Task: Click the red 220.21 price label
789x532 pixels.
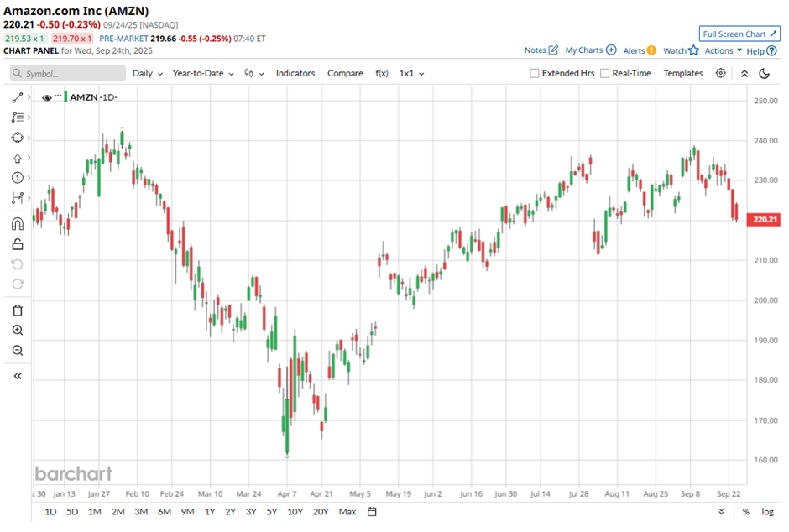Action: pos(764,219)
